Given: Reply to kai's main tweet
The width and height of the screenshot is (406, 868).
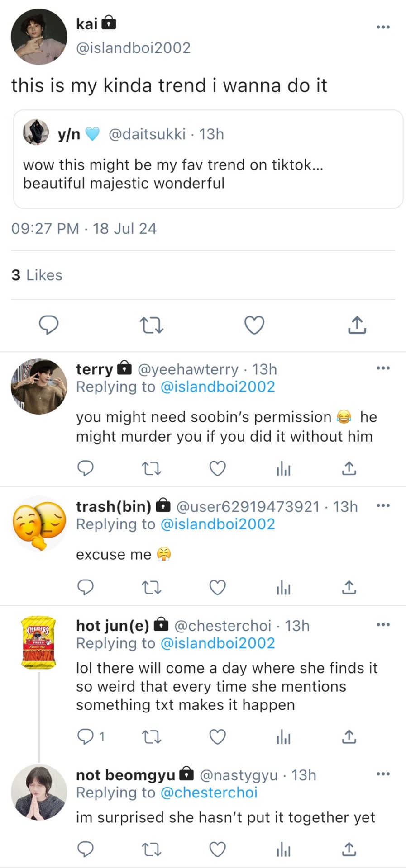Looking at the screenshot, I should click(48, 325).
